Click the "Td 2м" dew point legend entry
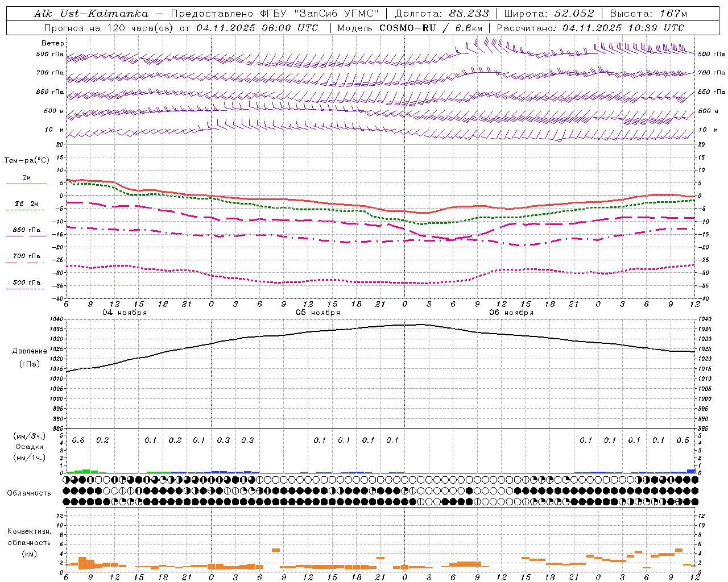The height and width of the screenshot is (582, 728). coord(26,203)
